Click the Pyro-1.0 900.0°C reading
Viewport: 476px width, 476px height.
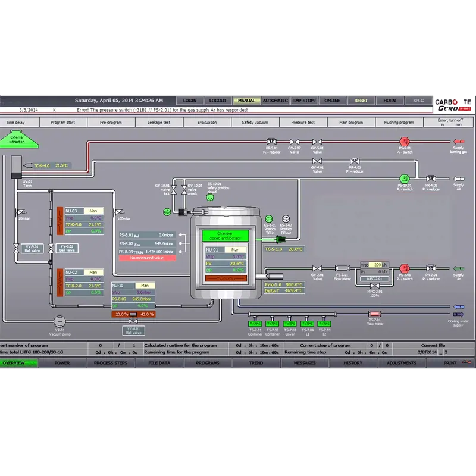(x=284, y=285)
